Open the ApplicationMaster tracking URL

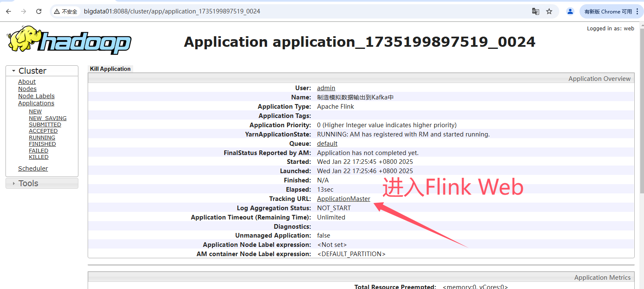343,199
